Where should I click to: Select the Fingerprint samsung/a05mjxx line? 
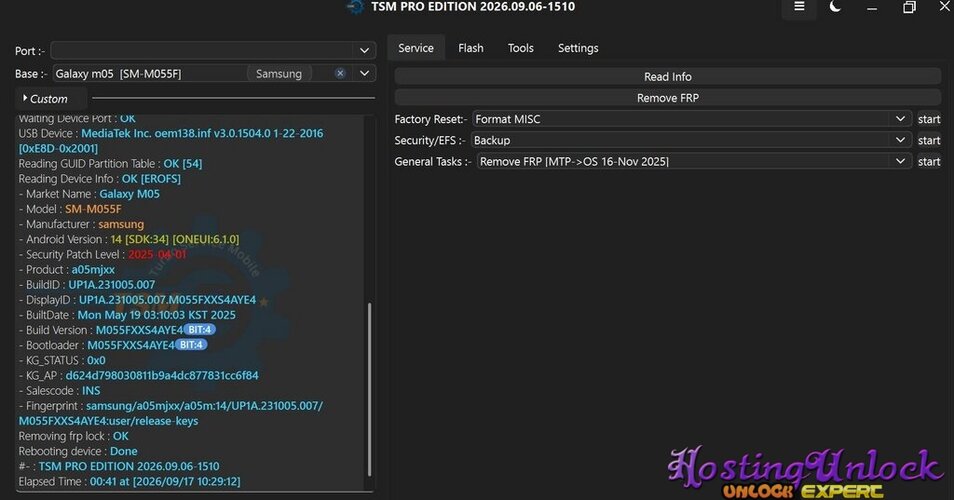pyautogui.click(x=171, y=413)
